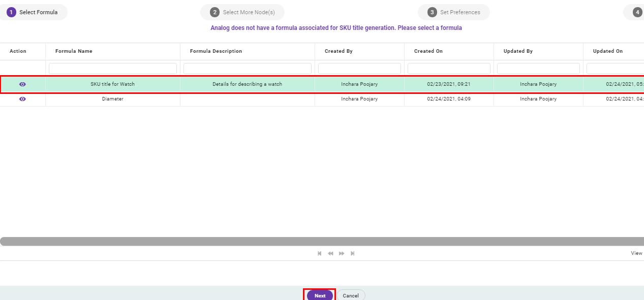The image size is (644, 300).
Task: Sort by Formula Description column header
Action: click(216, 51)
